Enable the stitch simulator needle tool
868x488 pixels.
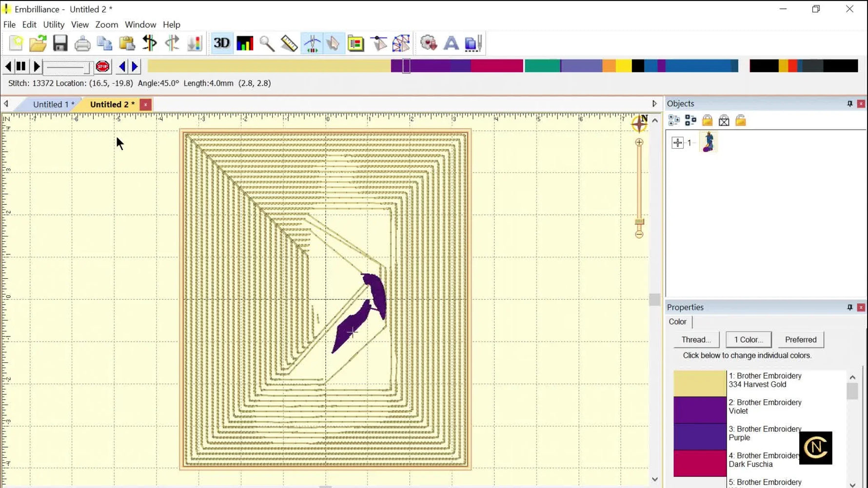click(x=312, y=43)
